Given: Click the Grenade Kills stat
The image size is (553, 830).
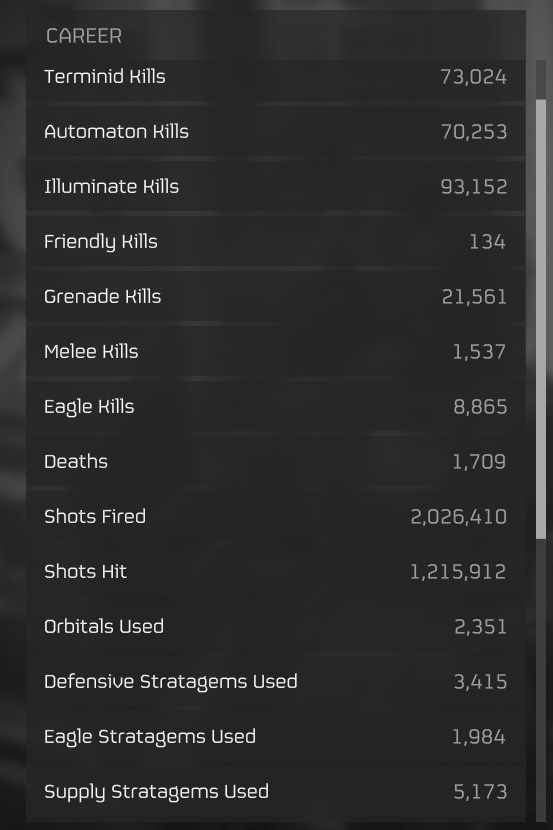Looking at the screenshot, I should pyautogui.click(x=276, y=296).
